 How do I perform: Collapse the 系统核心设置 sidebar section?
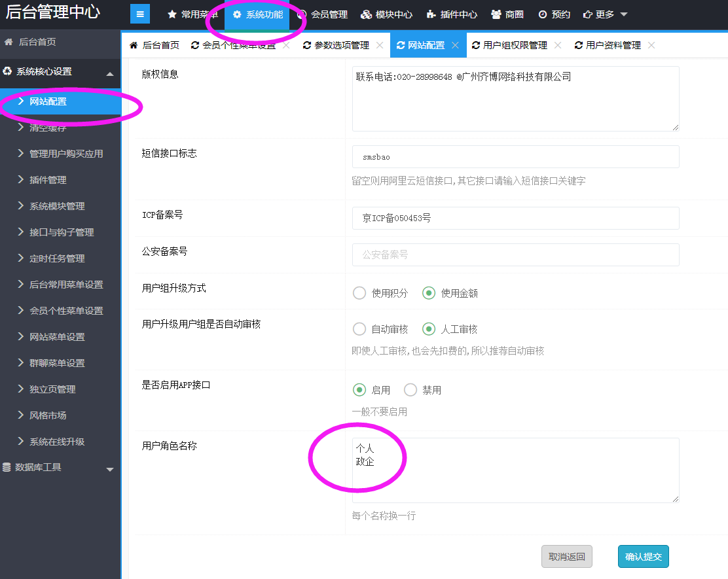(109, 73)
